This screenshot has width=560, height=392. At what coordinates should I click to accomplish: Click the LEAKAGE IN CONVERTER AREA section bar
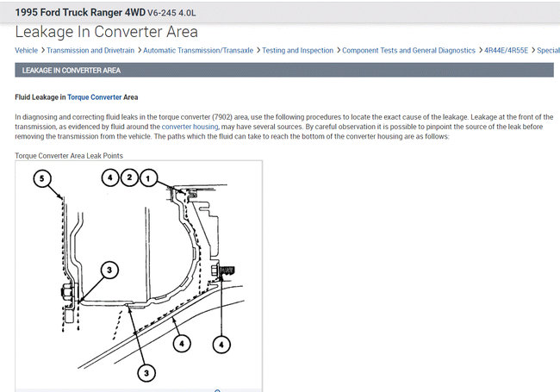point(284,70)
